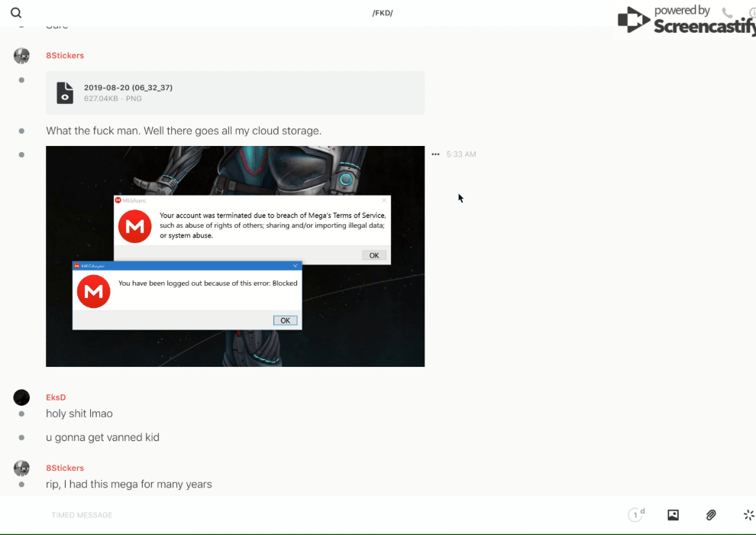The height and width of the screenshot is (535, 756).
Task: Click 8Stickers username above the file attachment
Action: point(65,56)
